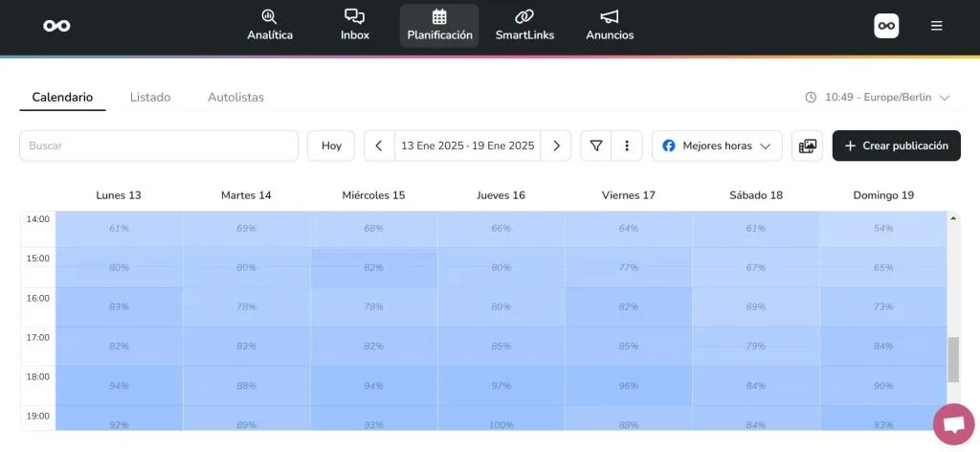Switch to the Autolistas tab
This screenshot has height=452, width=980.
(x=235, y=98)
